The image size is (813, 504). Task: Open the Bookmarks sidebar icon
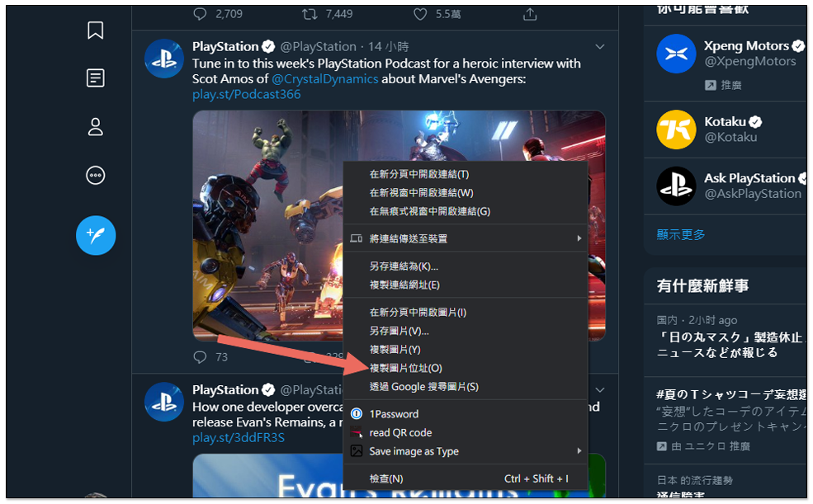[96, 31]
